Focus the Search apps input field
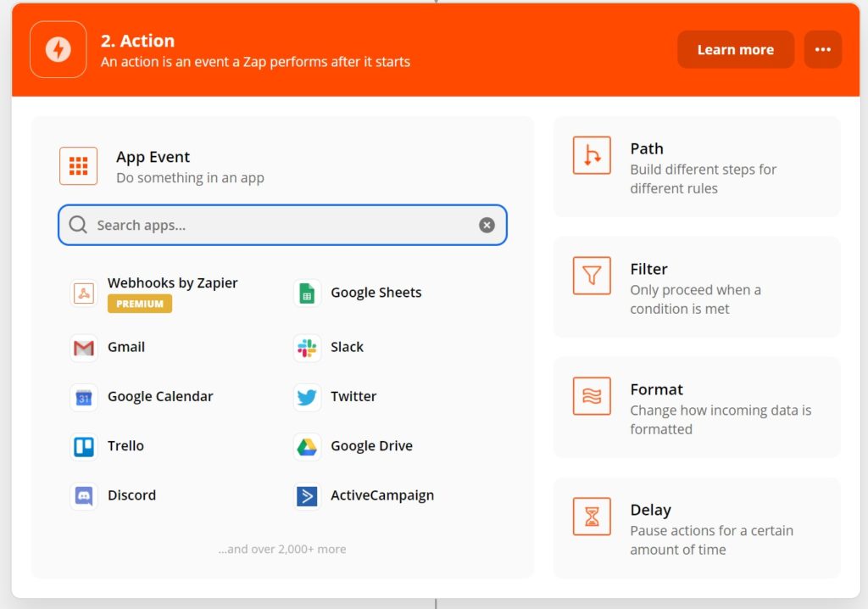Screen dimensions: 868x609 [282, 225]
